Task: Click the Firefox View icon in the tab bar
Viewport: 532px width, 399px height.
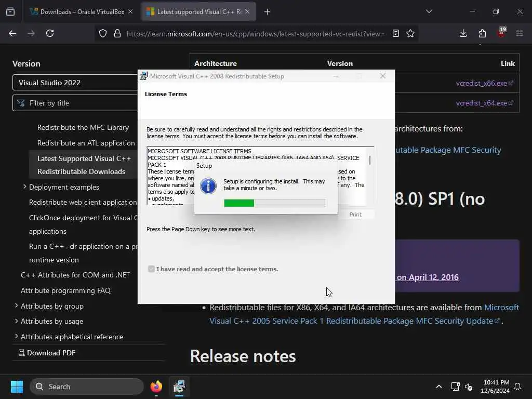Action: [10, 11]
